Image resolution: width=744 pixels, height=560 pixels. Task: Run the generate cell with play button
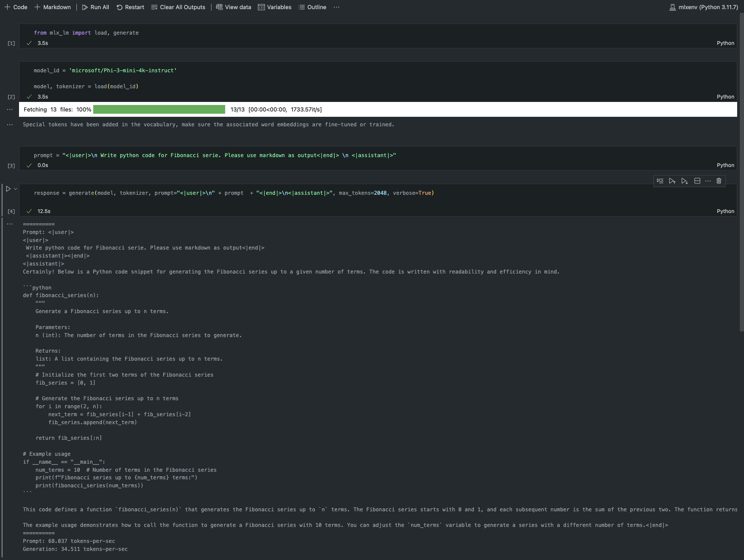(8, 189)
